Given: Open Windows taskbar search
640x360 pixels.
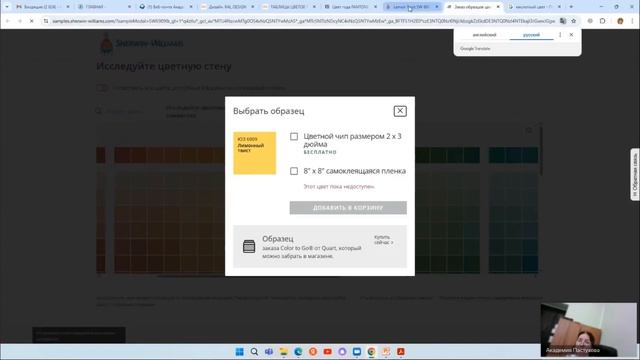Looking at the screenshot, I should pos(254,351).
